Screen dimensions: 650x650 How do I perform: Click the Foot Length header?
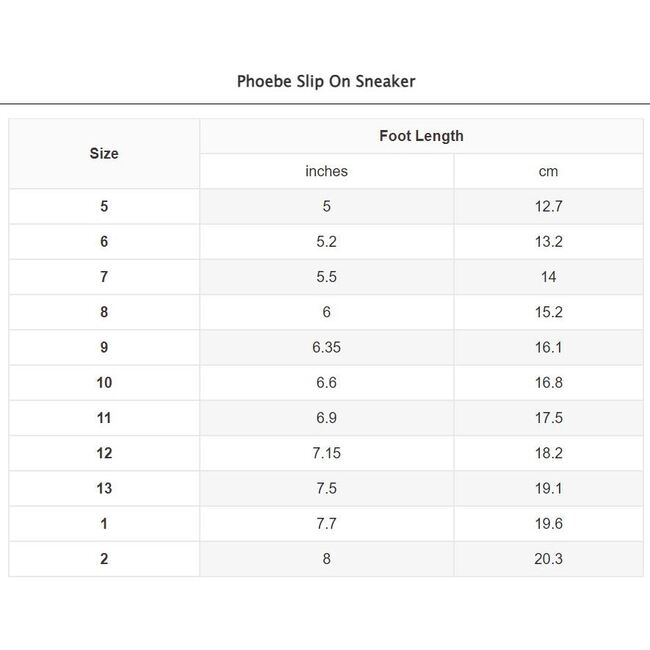[421, 136]
